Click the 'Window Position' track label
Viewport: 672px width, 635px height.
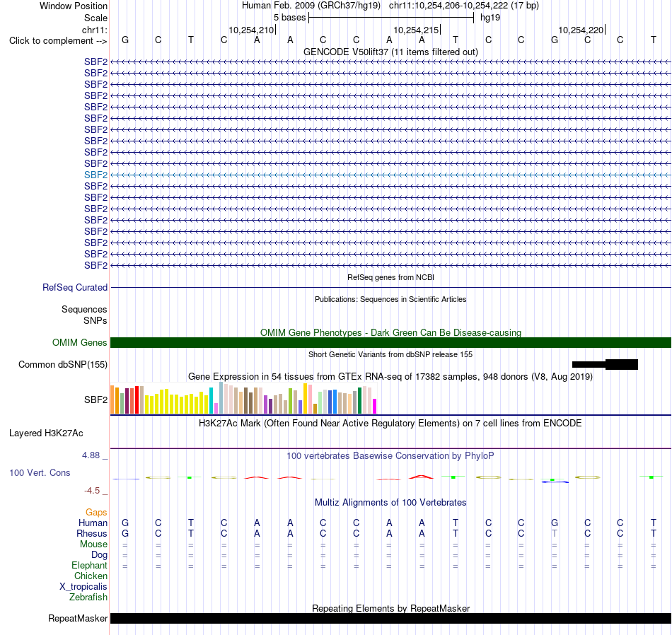pos(74,6)
